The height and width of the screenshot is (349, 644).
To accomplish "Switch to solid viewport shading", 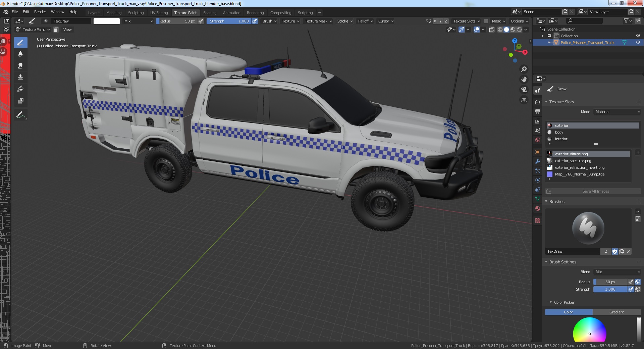I will tap(506, 30).
